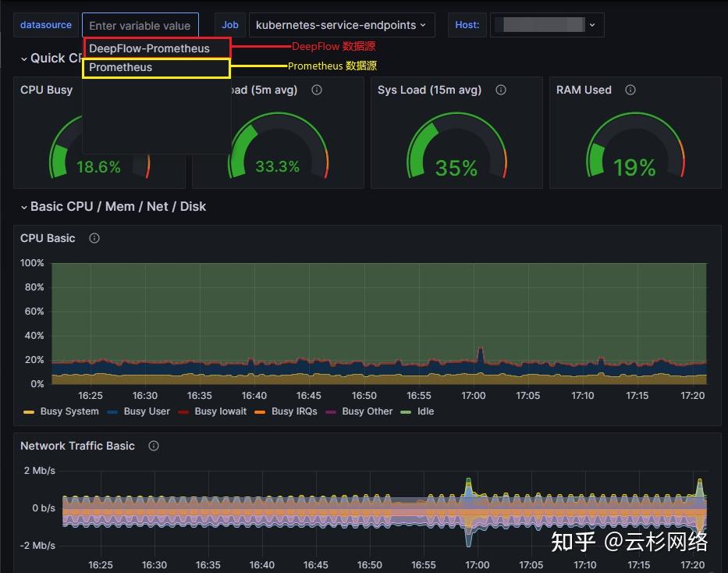Click Busy System yellow color swatch
This screenshot has height=573, width=728.
tap(29, 412)
